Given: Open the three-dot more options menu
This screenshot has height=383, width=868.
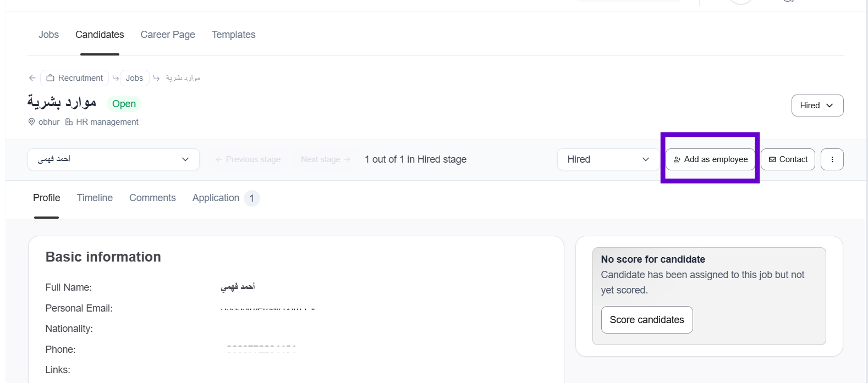Looking at the screenshot, I should 832,159.
